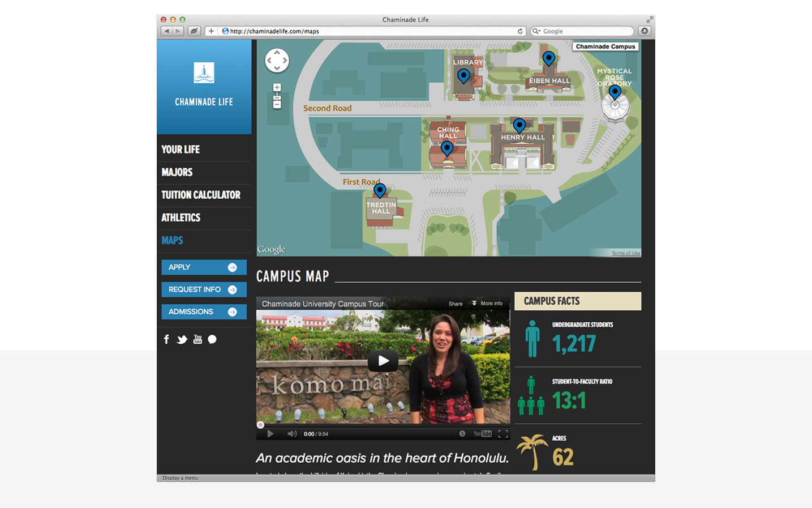This screenshot has height=508, width=812.
Task: Select the Eiben Hall map pin
Action: (x=548, y=59)
